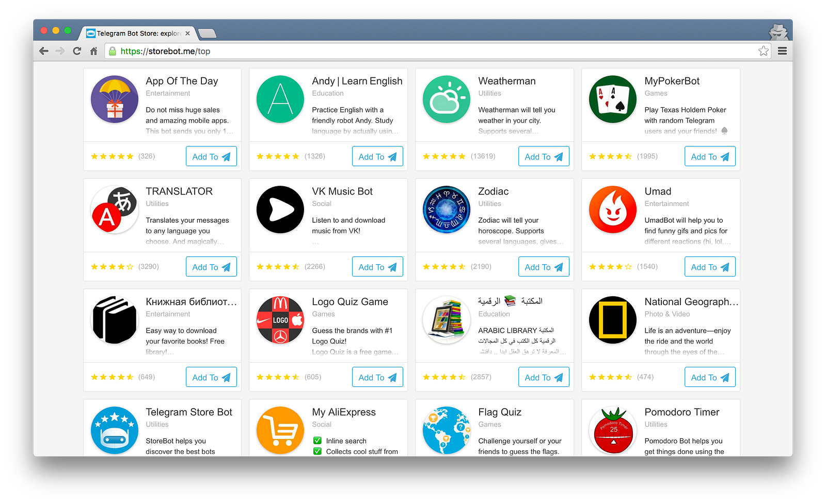Click the Entertainment category under Umad

click(666, 204)
